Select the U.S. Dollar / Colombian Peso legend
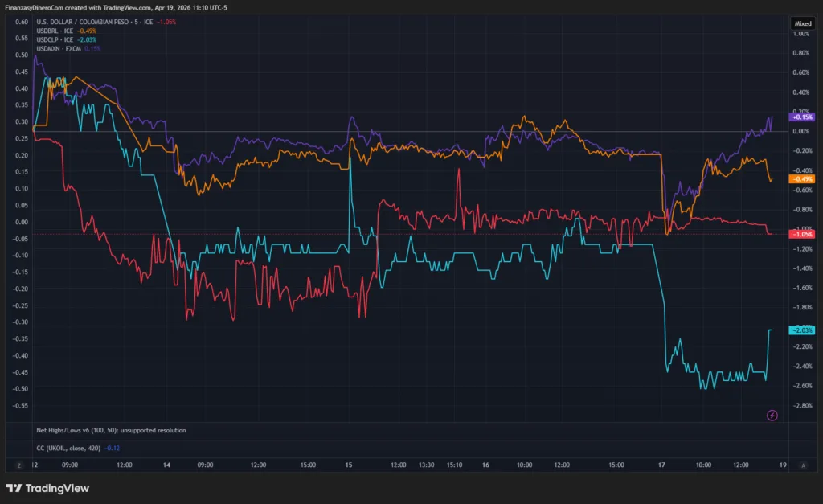 tap(95, 22)
